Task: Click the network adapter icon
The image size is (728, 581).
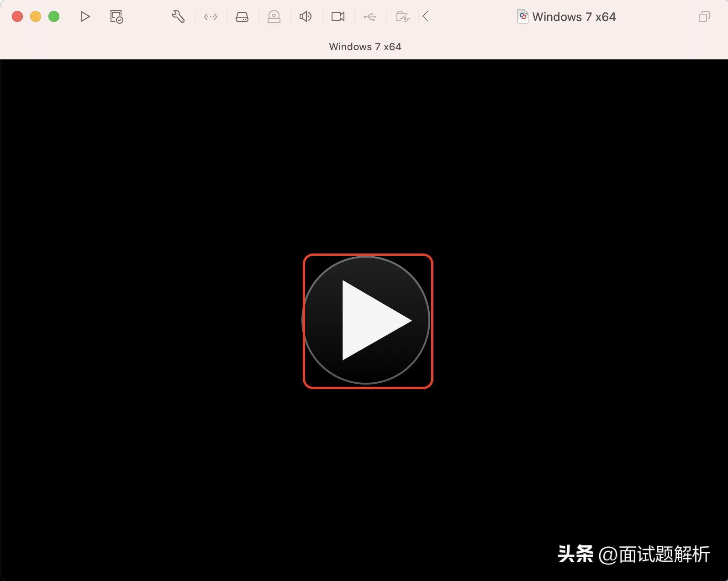Action: tap(211, 17)
